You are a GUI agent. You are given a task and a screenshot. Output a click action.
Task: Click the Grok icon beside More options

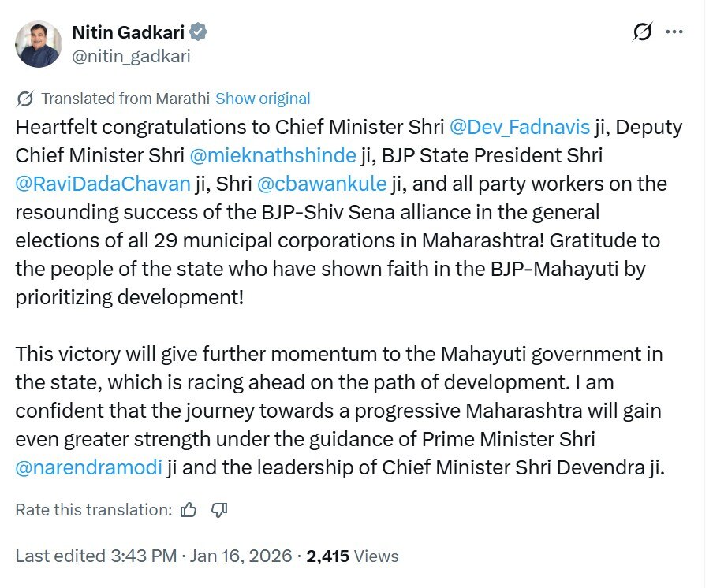[x=643, y=32]
